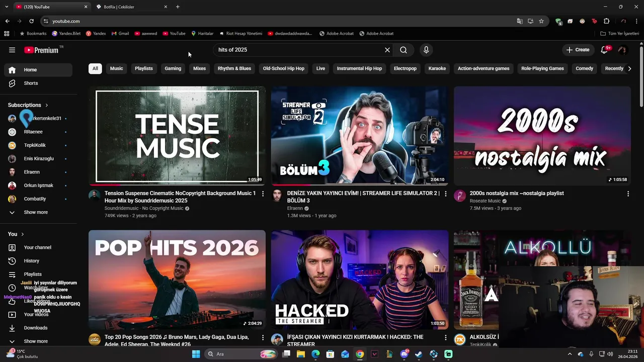Click the magnifier search button
Viewport: 644px width, 362px height.
[x=404, y=50]
